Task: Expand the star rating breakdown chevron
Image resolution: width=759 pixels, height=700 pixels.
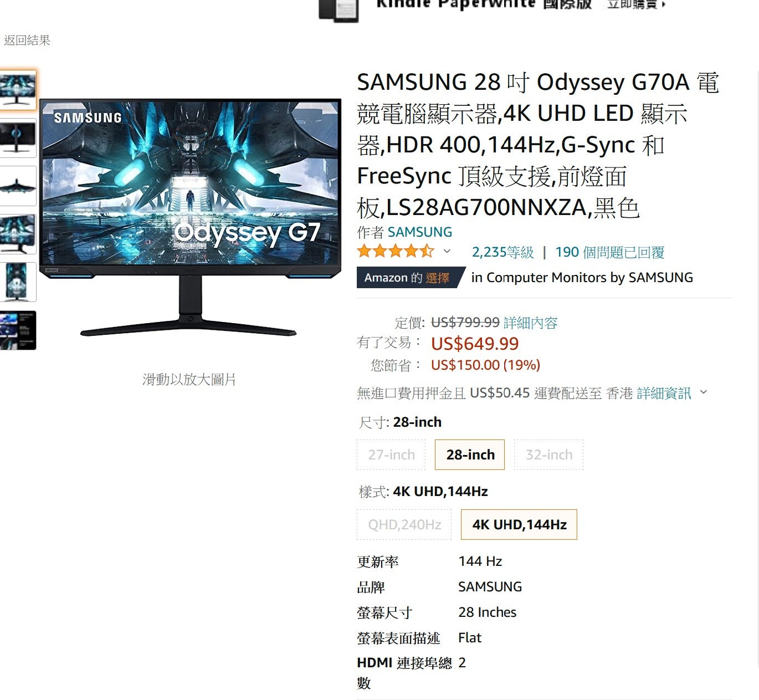Action: pyautogui.click(x=447, y=252)
